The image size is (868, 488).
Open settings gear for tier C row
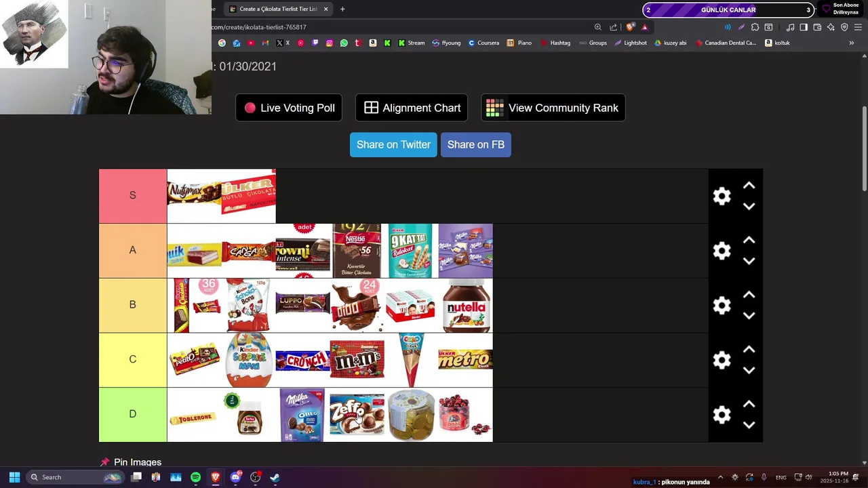(722, 360)
